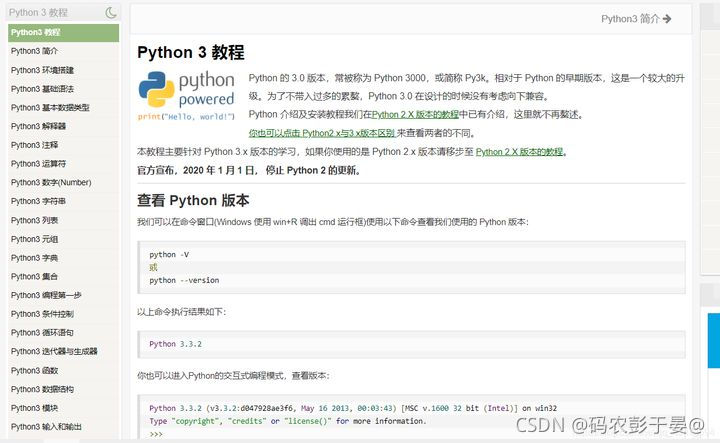
Task: Click the Python 3 教程 page heading
Action: point(191,52)
